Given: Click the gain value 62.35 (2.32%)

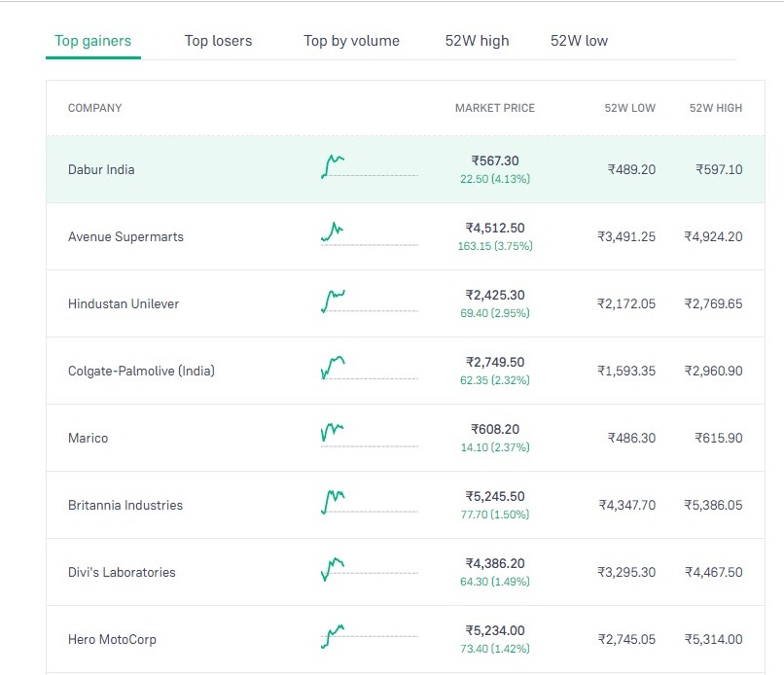Looking at the screenshot, I should click(495, 380).
